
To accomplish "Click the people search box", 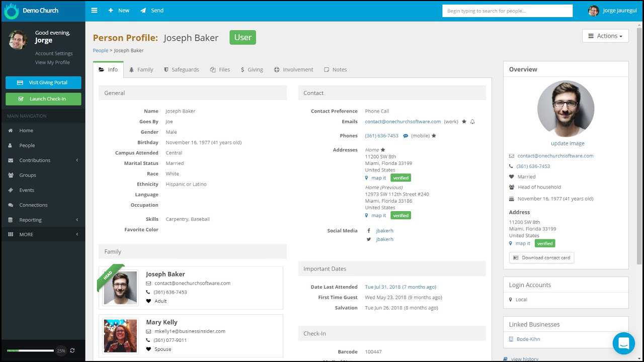I will pyautogui.click(x=507, y=11).
